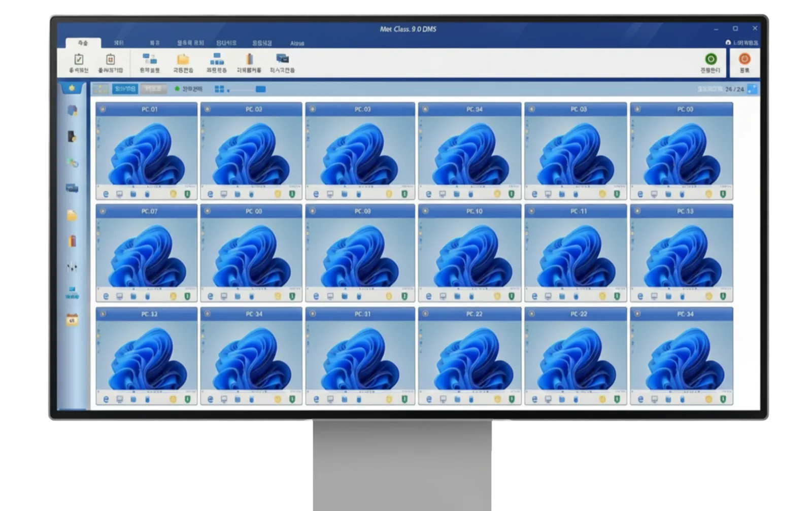812x511 pixels.
Task: Click the black device icon with yellow badge
Action: pos(72,137)
